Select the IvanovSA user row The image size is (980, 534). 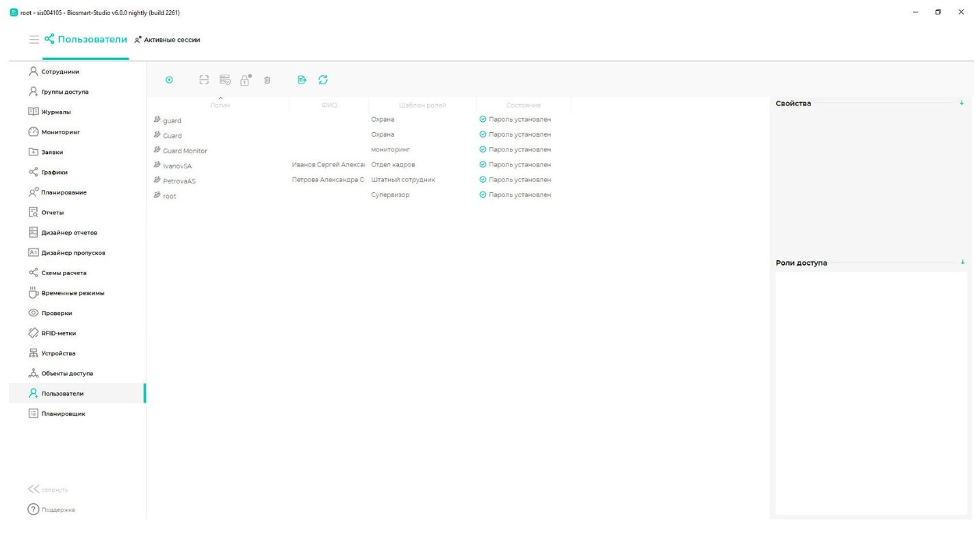[x=177, y=166]
